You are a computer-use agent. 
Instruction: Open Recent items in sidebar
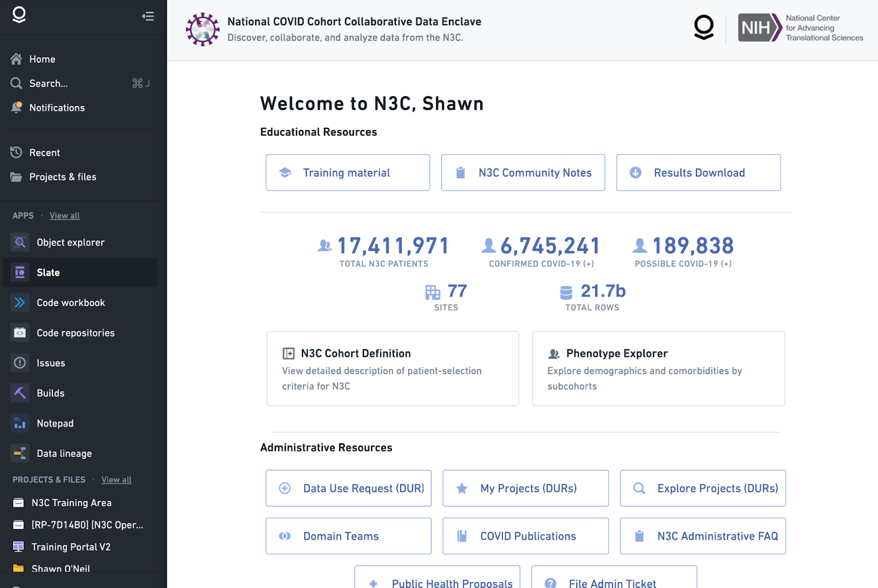(44, 152)
